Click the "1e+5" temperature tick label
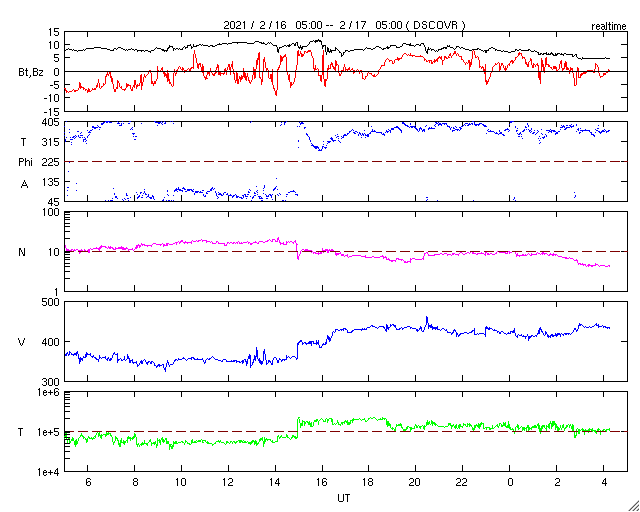The height and width of the screenshot is (512, 640). [x=50, y=432]
